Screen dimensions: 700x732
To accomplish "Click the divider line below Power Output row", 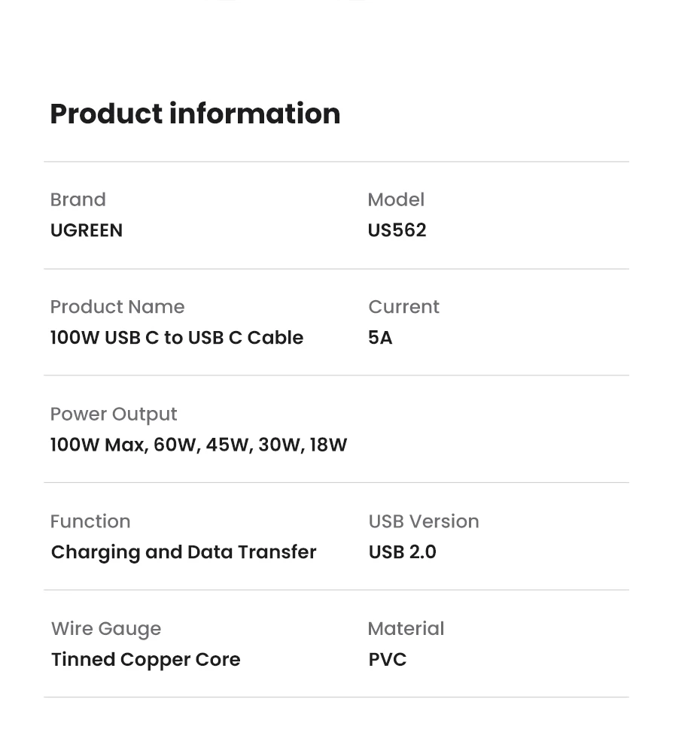I will click(336, 482).
